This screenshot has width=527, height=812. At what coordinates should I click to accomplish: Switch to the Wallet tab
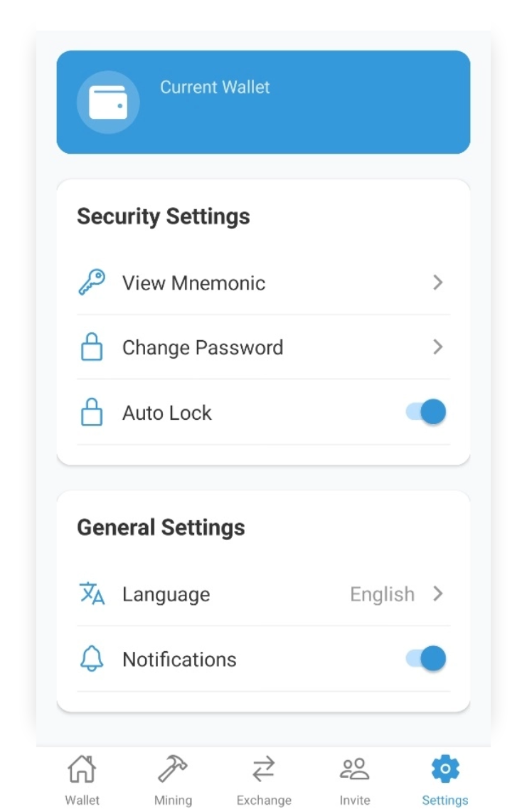[x=82, y=780]
